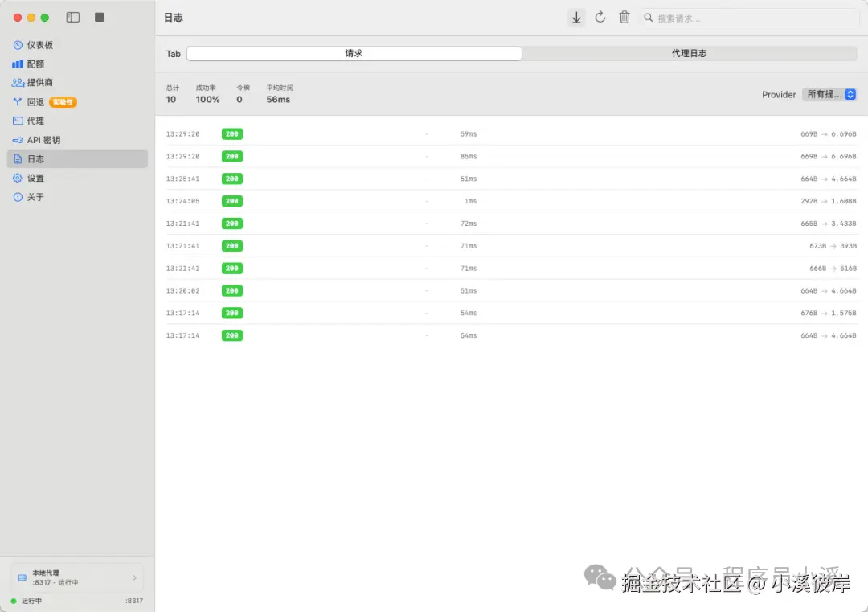Select the log row at 13:24:05
This screenshot has height=612, width=868.
(x=511, y=201)
